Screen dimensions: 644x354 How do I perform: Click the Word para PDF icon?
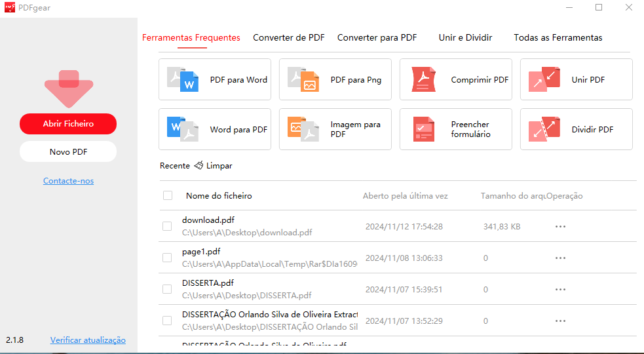tap(183, 129)
